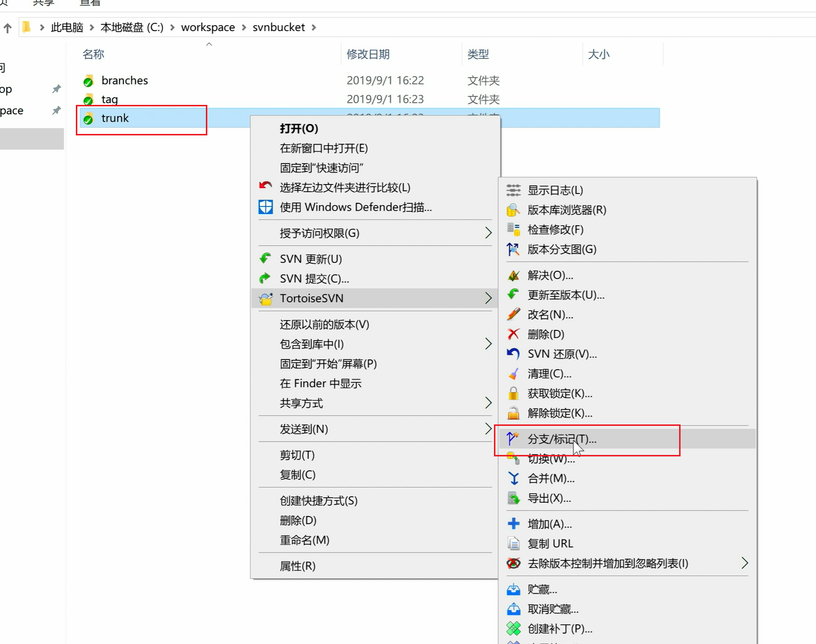Screen dimensions: 816x644
Task: Sort files by 修改日期 column header
Action: click(368, 54)
